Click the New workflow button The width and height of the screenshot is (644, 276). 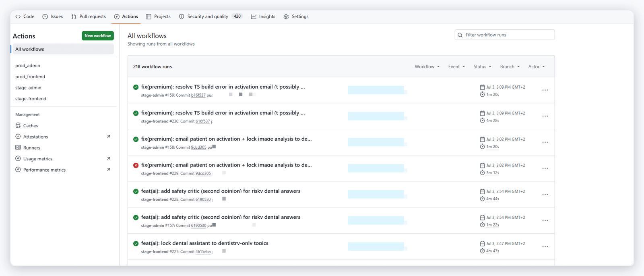click(98, 36)
